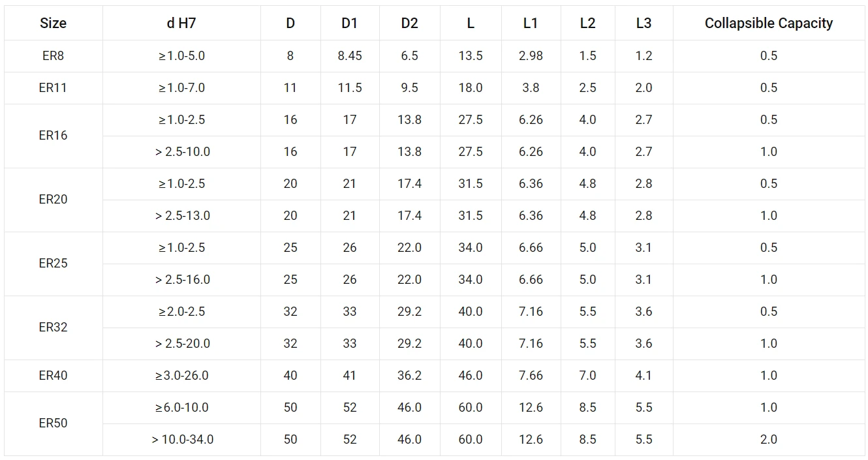Click the 2.98 value in L1 column
The width and height of the screenshot is (868, 460).
point(531,55)
